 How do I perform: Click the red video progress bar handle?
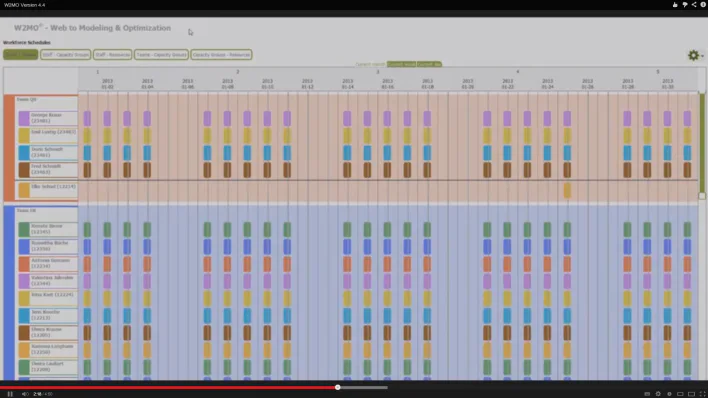pyautogui.click(x=337, y=387)
